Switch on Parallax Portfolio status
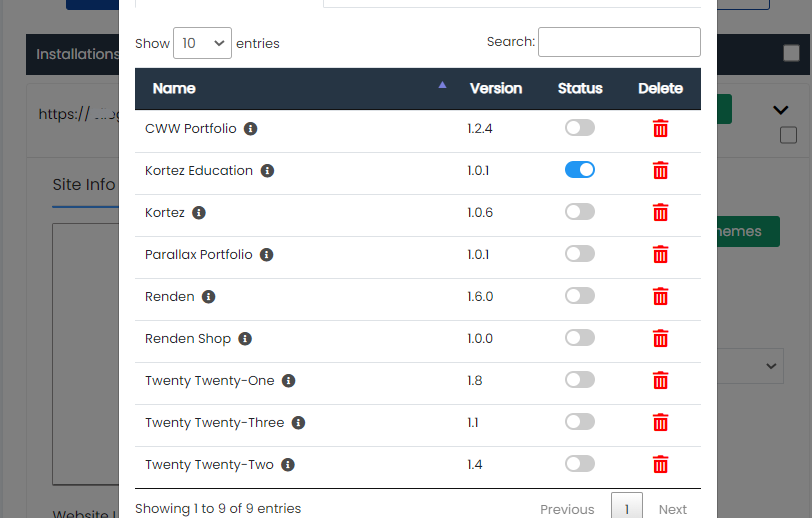The width and height of the screenshot is (812, 518). point(580,253)
